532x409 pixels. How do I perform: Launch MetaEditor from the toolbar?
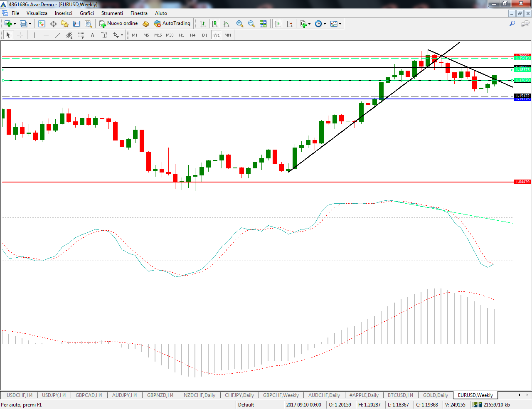pyautogui.click(x=146, y=24)
